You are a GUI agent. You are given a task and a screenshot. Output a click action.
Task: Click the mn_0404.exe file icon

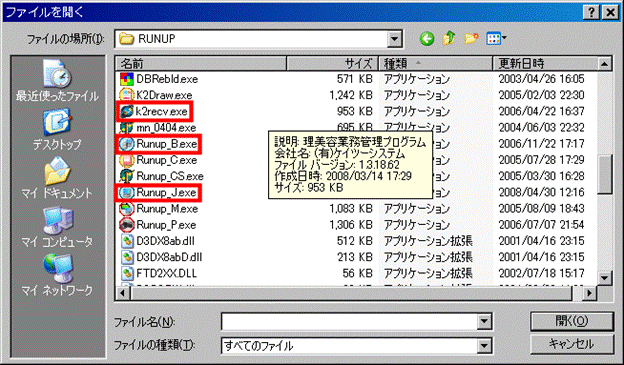(x=127, y=128)
